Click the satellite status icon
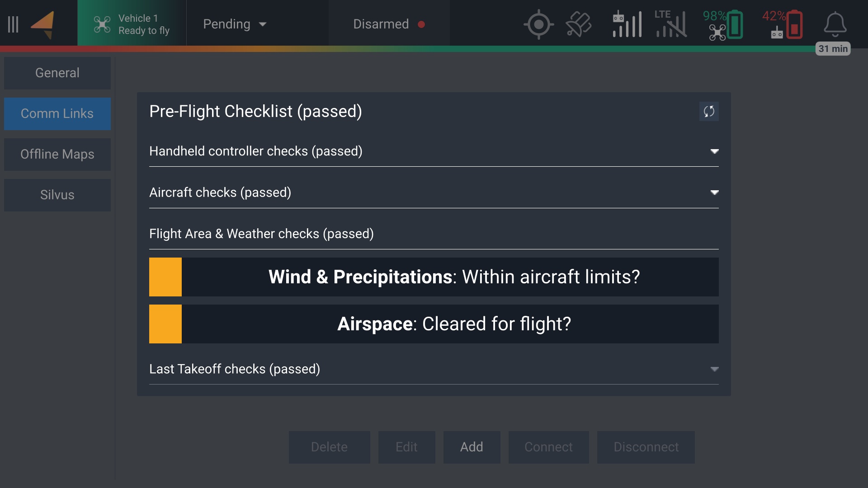Screen dimensions: 868x488 (x=579, y=24)
